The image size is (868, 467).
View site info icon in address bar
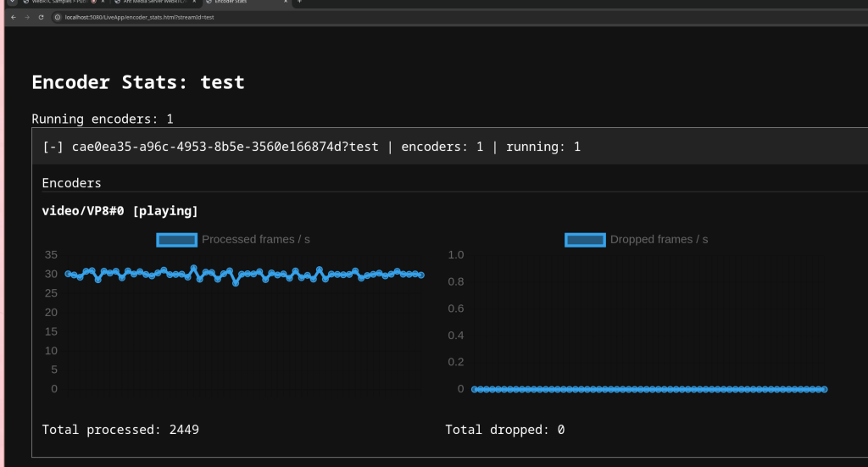tap(57, 17)
